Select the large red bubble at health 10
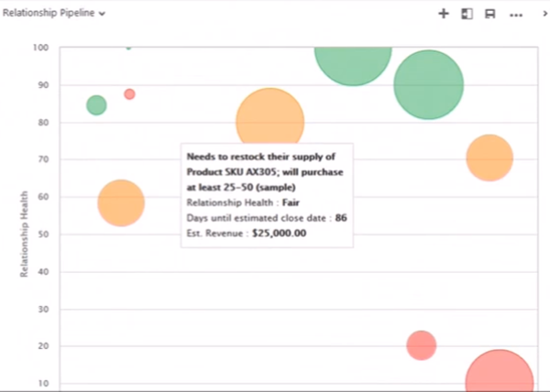Screen dimensions: 550x392 [x=500, y=376]
